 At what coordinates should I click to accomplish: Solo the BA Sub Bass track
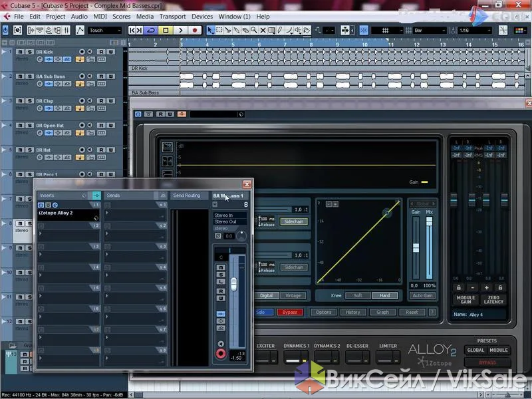(29, 76)
